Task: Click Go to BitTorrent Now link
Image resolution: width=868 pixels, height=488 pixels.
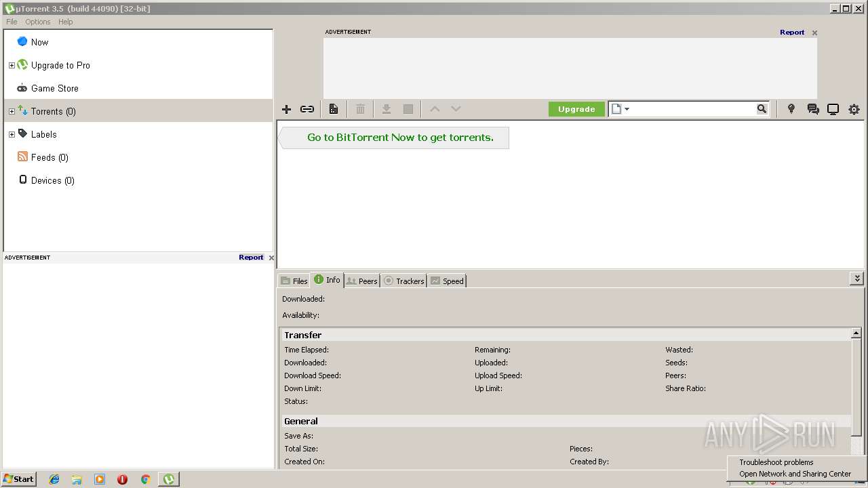Action: pos(400,138)
